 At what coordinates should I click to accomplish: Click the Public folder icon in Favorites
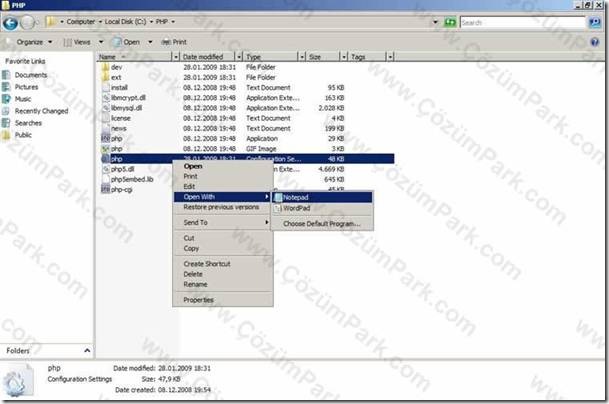click(6, 135)
